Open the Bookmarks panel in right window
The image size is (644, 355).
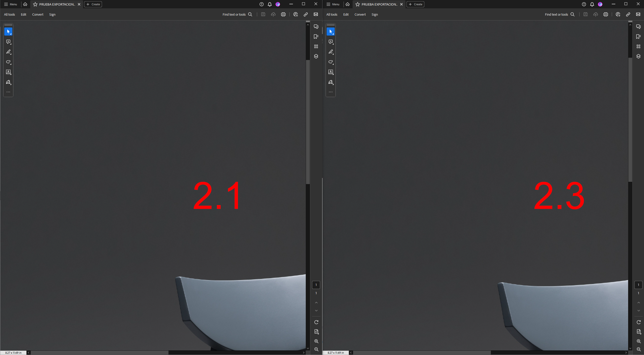638,37
